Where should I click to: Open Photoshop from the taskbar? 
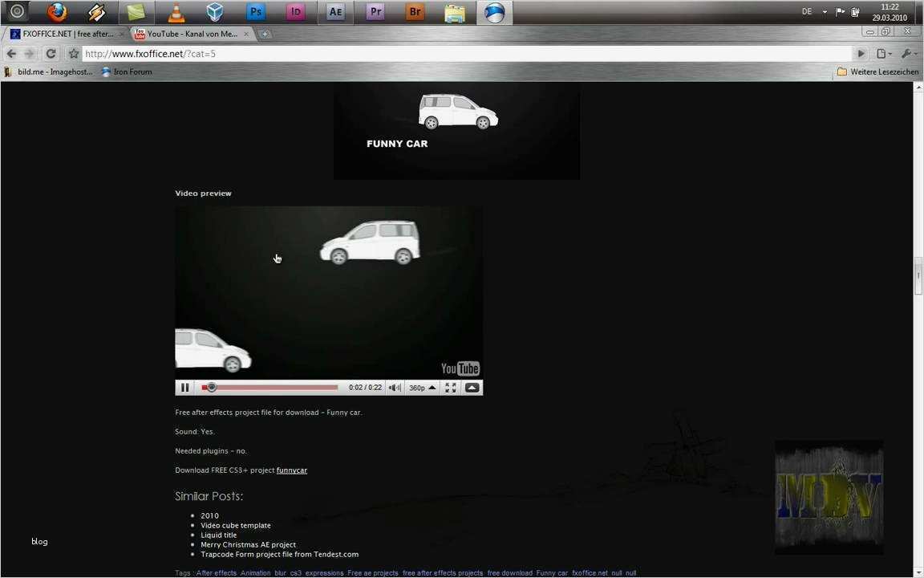tap(255, 12)
